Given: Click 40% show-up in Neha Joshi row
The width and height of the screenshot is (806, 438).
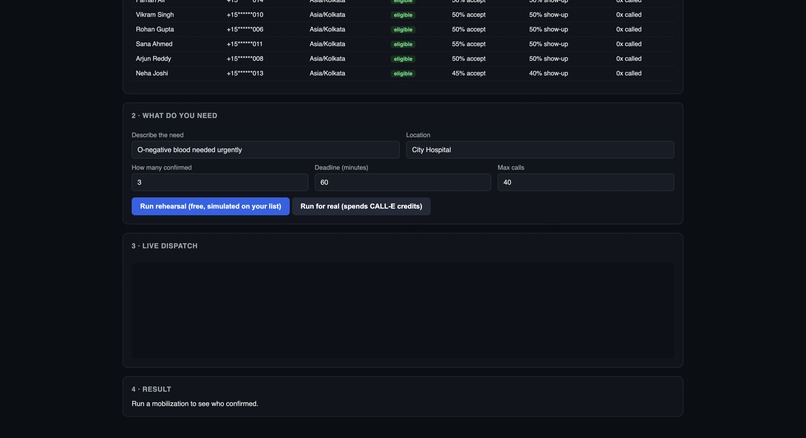Looking at the screenshot, I should tap(548, 74).
